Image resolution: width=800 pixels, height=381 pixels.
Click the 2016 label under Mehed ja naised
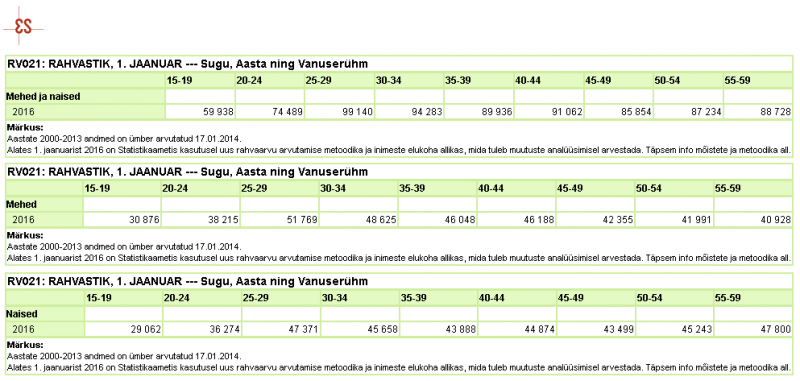24,112
